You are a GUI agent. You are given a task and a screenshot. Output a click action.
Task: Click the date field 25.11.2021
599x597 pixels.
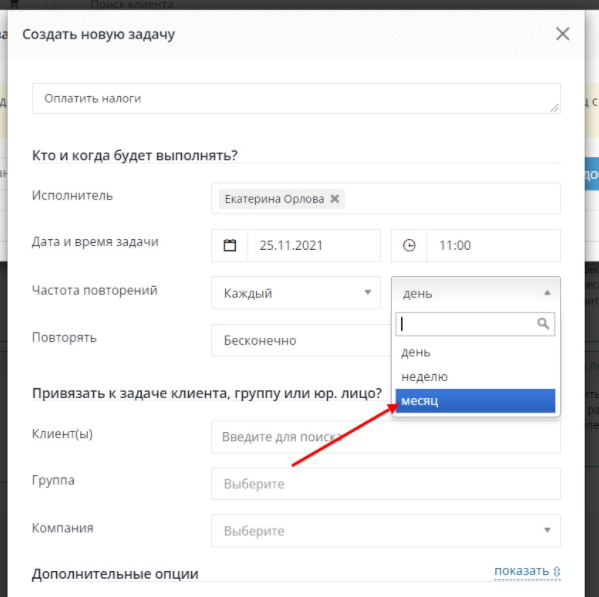pos(314,245)
